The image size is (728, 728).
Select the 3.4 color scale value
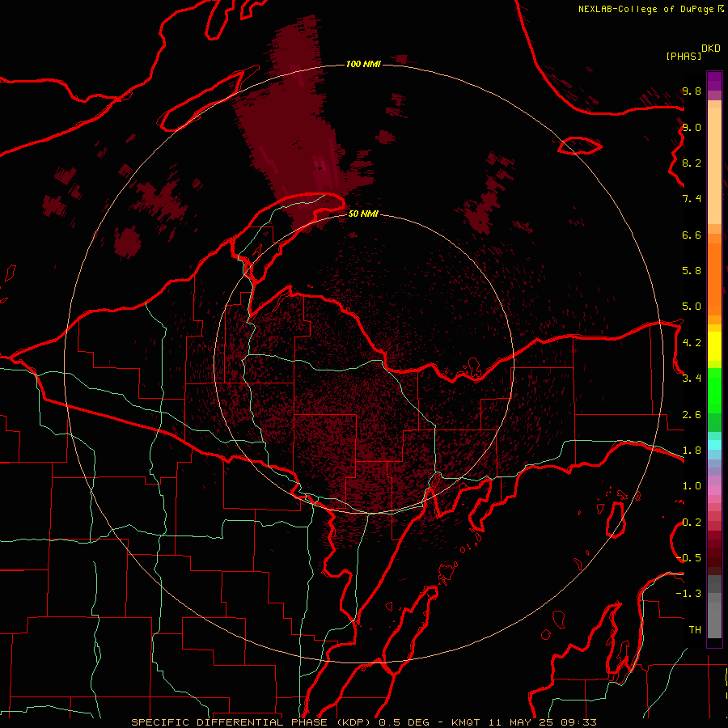(692, 379)
